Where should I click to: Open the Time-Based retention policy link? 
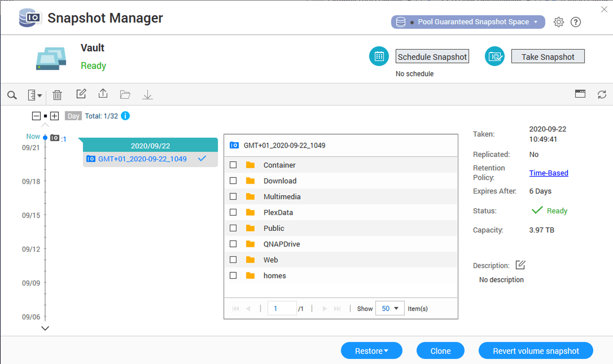[x=548, y=173]
